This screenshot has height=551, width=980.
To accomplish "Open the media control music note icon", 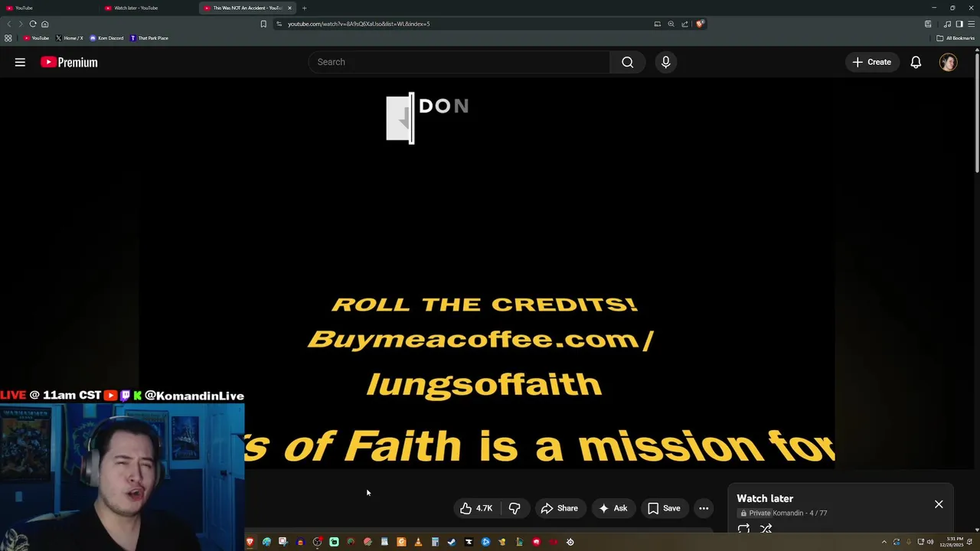I will (947, 24).
